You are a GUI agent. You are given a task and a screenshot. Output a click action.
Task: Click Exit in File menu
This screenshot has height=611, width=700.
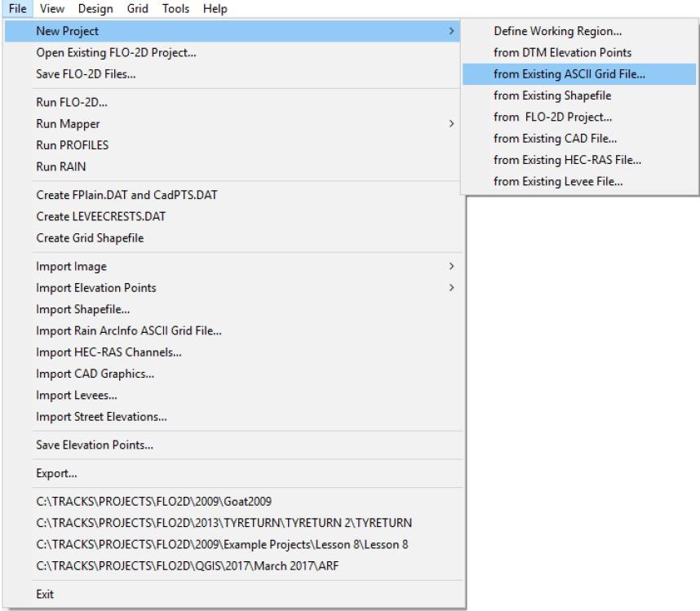coord(46,595)
